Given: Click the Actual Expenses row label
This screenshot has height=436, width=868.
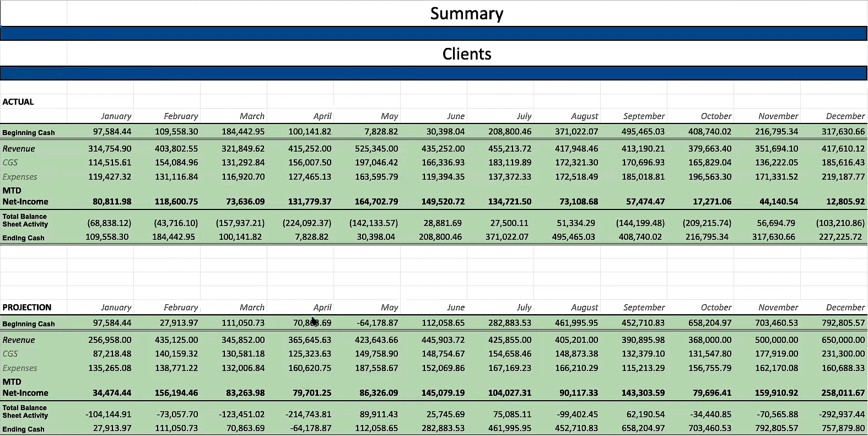Looking at the screenshot, I should coord(20,177).
